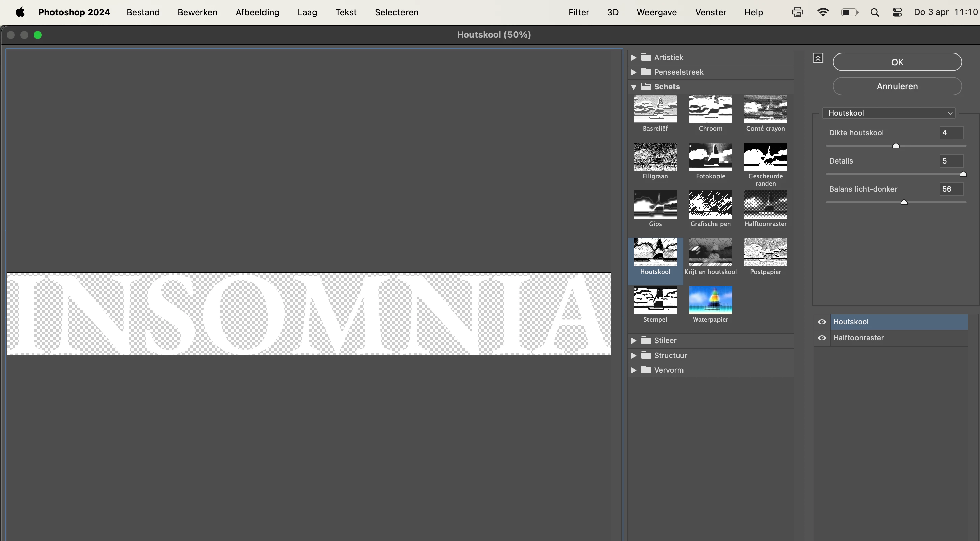Click the Annuleren button

click(x=897, y=86)
